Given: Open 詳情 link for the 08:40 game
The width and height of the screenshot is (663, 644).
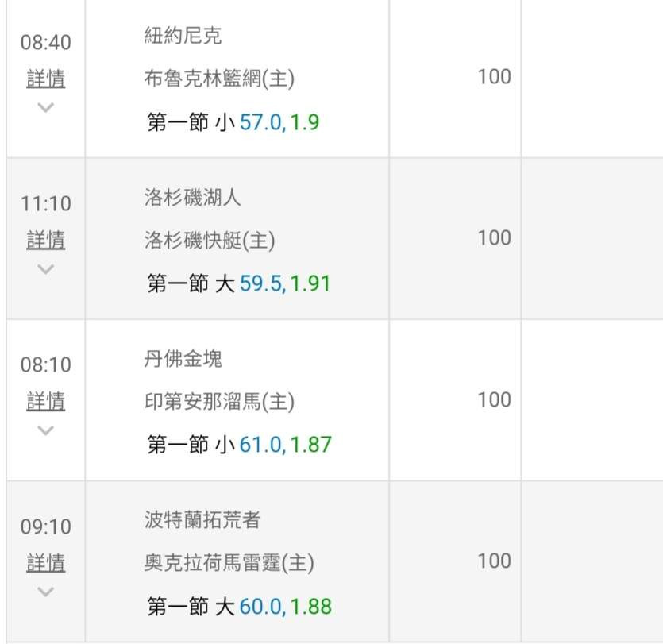Looking at the screenshot, I should click(x=46, y=79).
